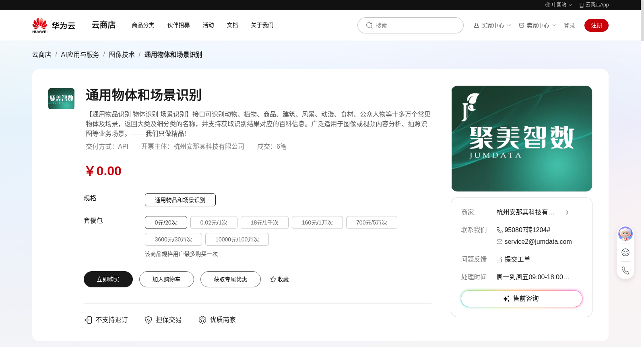Click into the 搜索 input field

click(411, 25)
